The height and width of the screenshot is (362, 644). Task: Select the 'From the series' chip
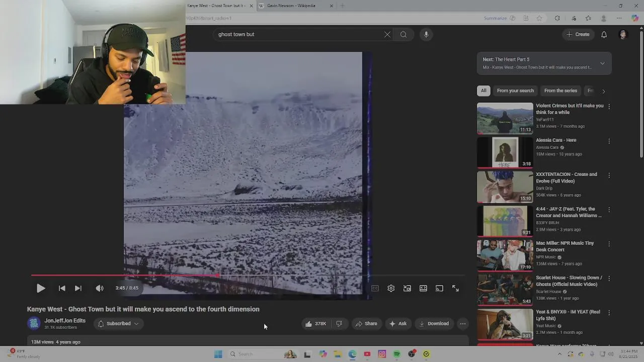click(x=560, y=90)
